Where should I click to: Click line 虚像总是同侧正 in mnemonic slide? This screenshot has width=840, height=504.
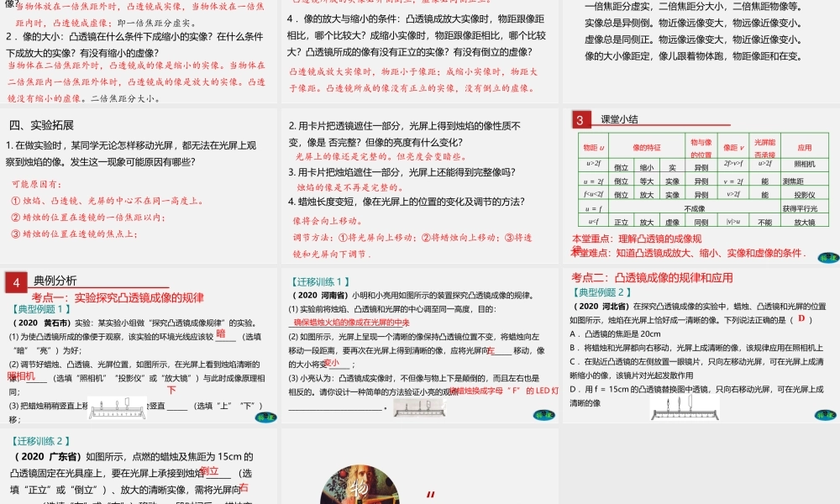[x=693, y=39]
